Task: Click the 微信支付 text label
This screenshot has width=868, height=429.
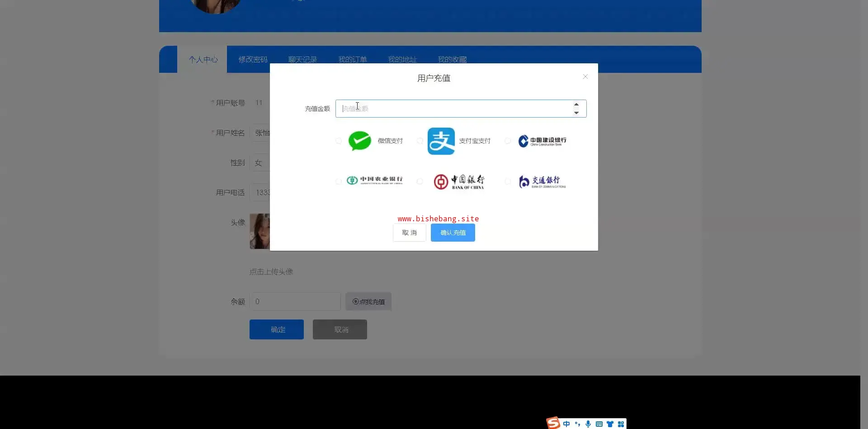Action: click(390, 141)
